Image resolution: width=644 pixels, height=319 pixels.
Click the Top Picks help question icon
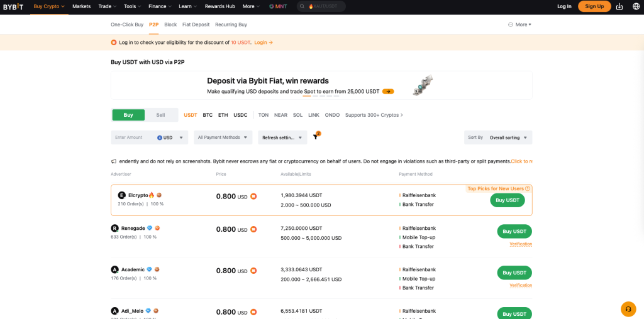tap(528, 188)
